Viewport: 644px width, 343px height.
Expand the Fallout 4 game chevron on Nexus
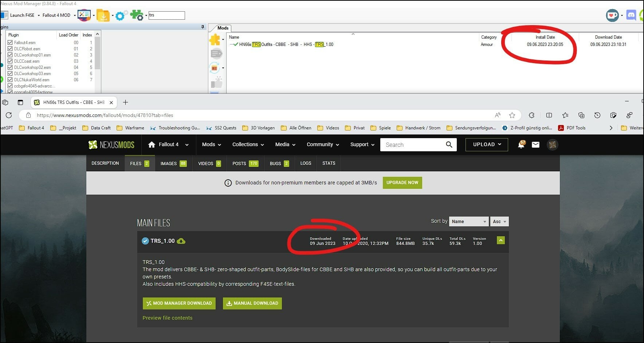[187, 145]
